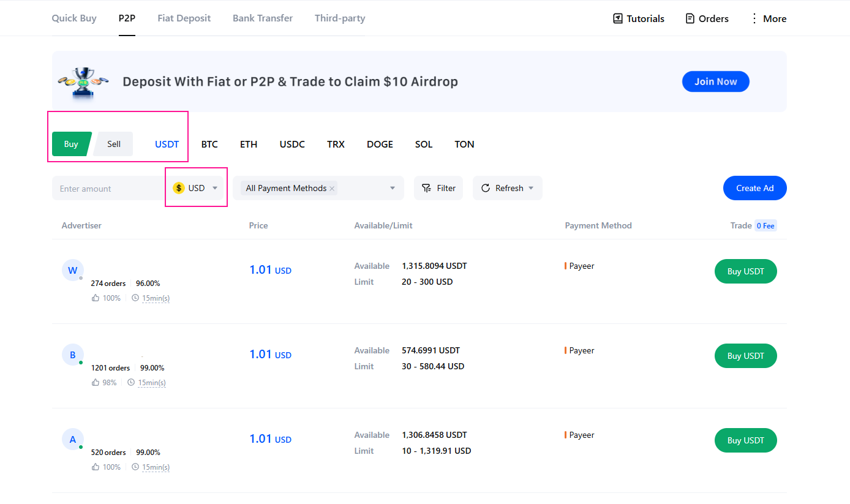Open Orders via the document icon
The image size is (850, 504).
coord(690,18)
